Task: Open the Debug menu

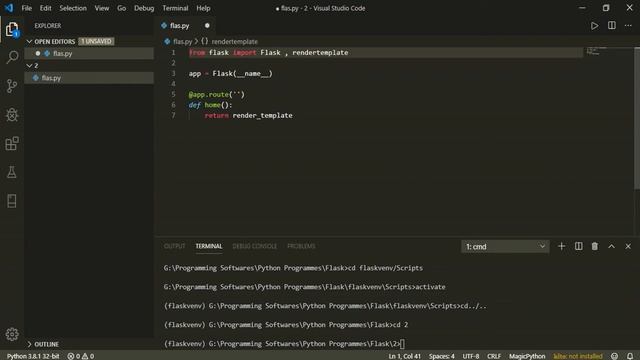Action: [x=144, y=8]
